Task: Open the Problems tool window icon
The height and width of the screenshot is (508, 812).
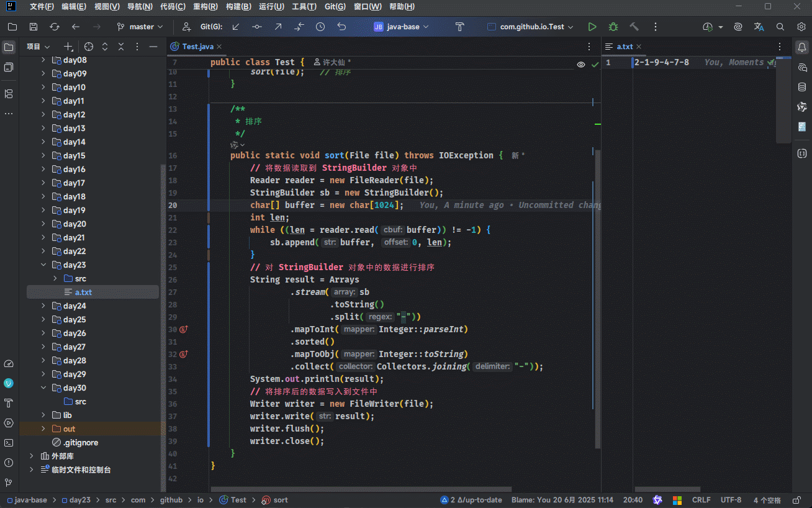Action: pos(9,463)
